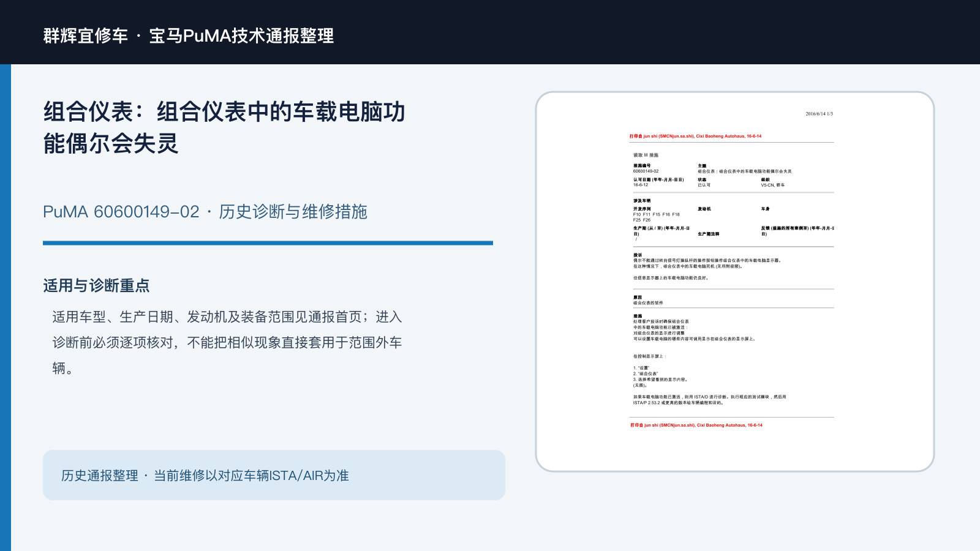Select the 读取 M 措施 label in document

tap(646, 155)
